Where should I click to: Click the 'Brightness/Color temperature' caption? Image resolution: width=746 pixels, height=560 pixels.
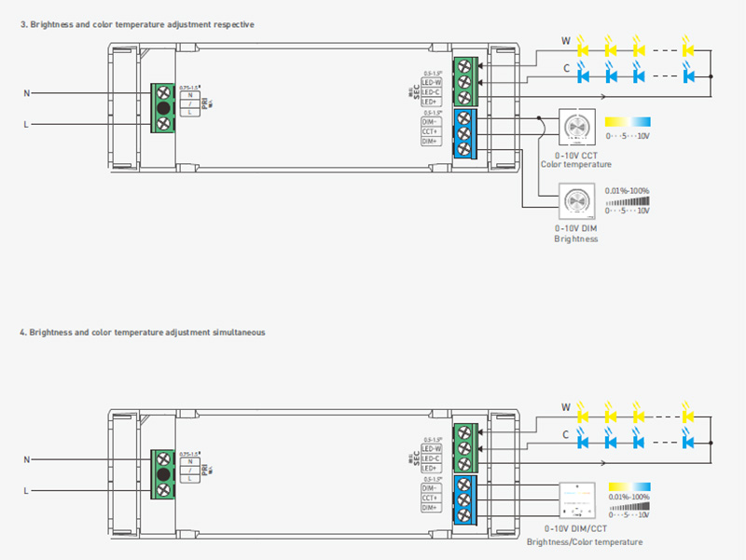(x=585, y=542)
